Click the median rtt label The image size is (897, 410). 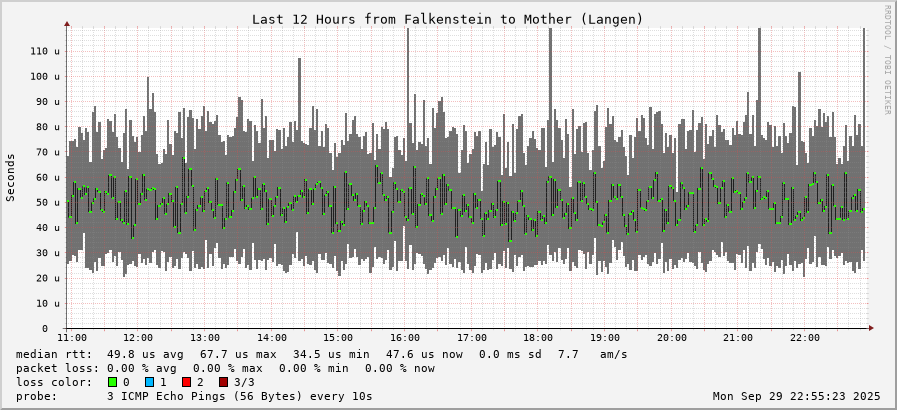[x=54, y=355]
